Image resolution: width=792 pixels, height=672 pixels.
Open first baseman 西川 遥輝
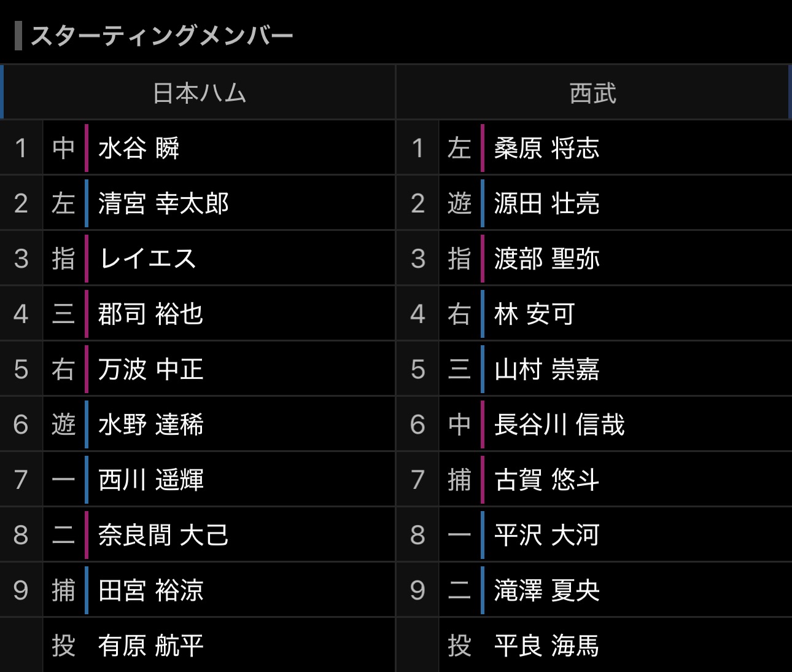point(150,480)
